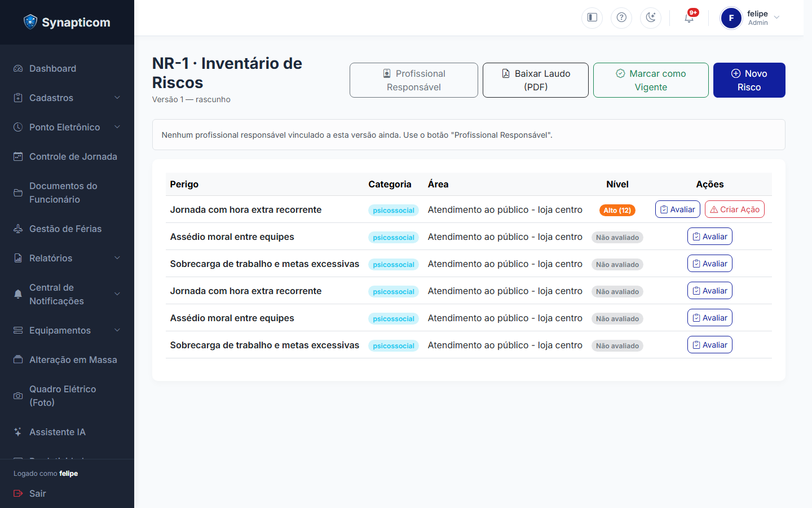Image resolution: width=812 pixels, height=508 pixels.
Task: Expand the Cadastros menu
Action: (67, 98)
